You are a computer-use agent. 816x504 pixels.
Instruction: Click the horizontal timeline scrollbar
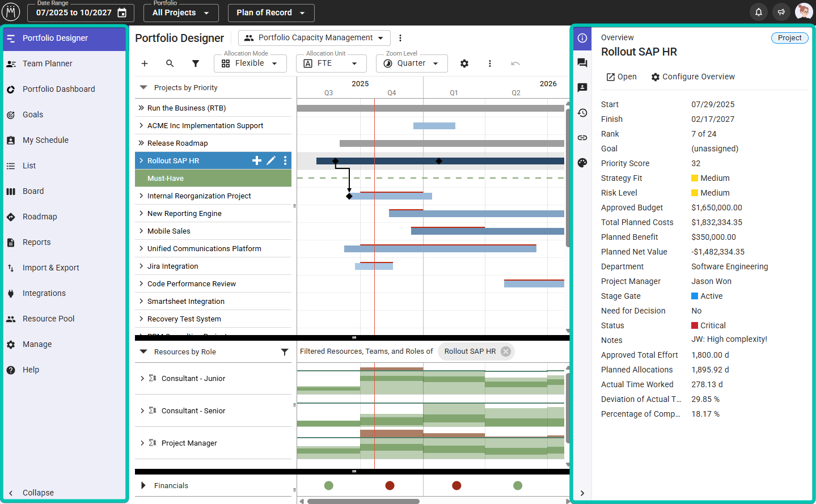363,501
